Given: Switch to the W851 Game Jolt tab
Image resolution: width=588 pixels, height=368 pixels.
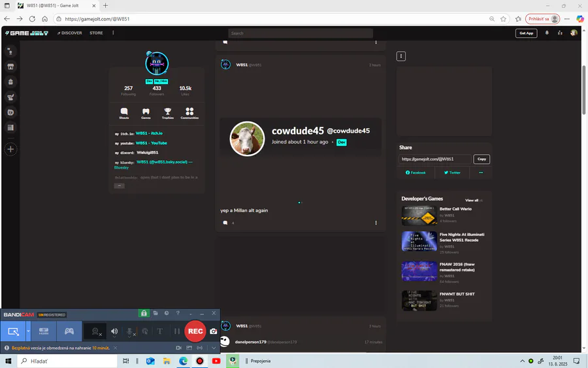Looking at the screenshot, I should click(x=57, y=6).
